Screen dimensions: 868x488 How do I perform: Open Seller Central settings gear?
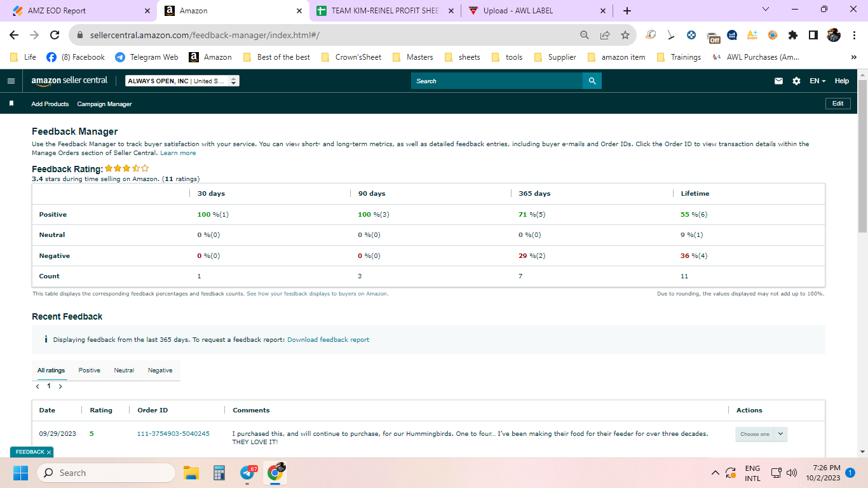click(796, 81)
